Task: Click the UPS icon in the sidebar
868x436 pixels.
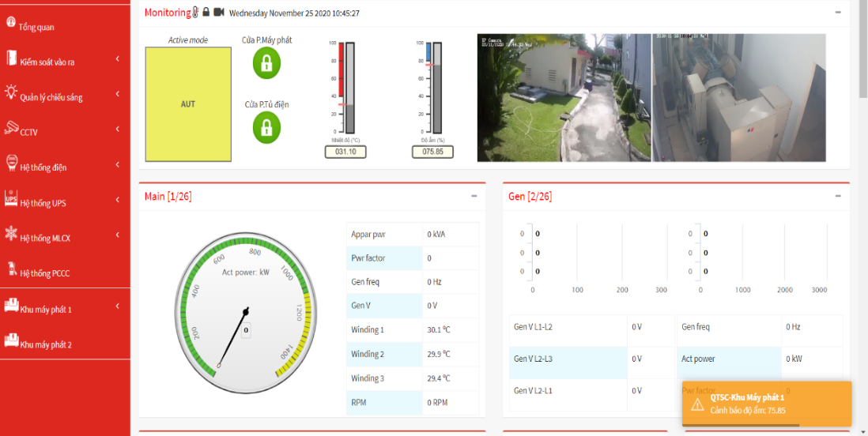Action: (11, 198)
